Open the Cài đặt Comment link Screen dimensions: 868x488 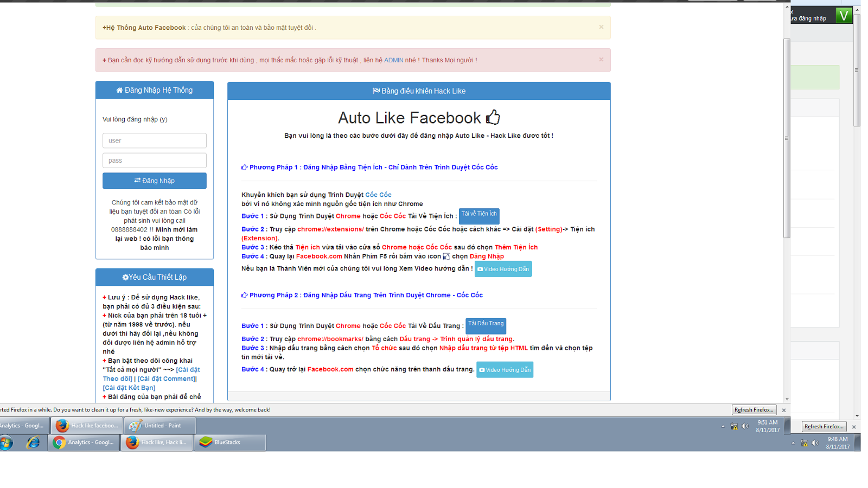tap(166, 379)
